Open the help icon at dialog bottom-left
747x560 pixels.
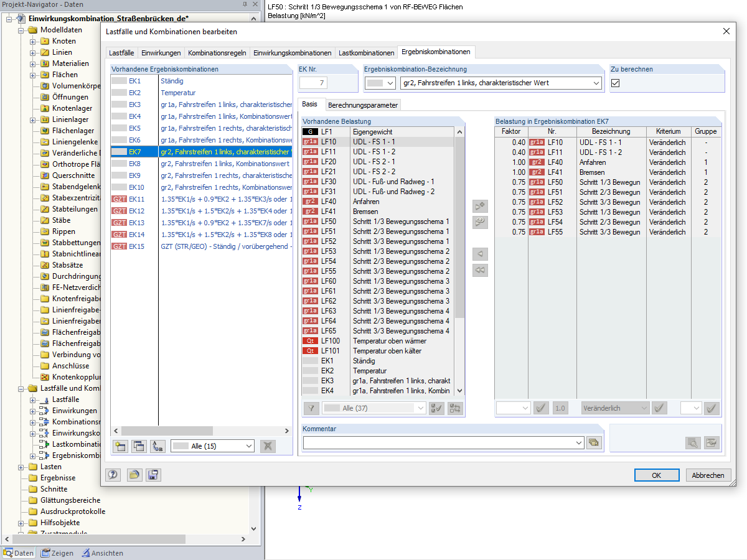pos(113,475)
